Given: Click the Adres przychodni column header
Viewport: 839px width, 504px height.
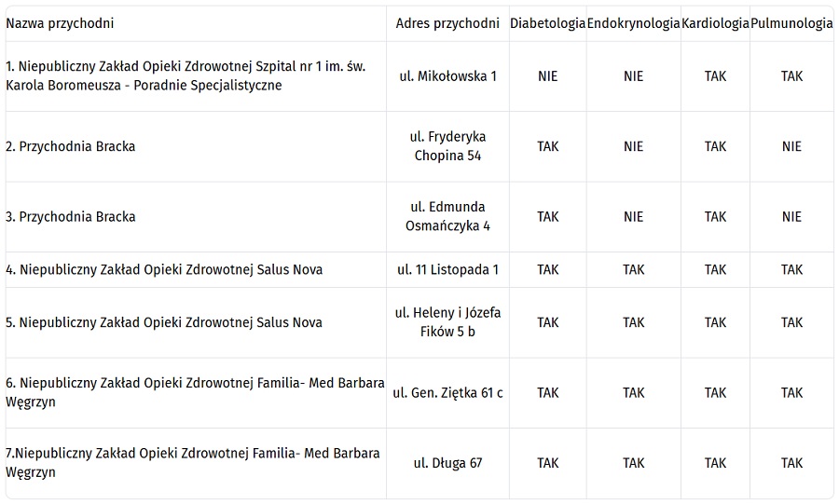Looking at the screenshot, I should click(x=447, y=23).
